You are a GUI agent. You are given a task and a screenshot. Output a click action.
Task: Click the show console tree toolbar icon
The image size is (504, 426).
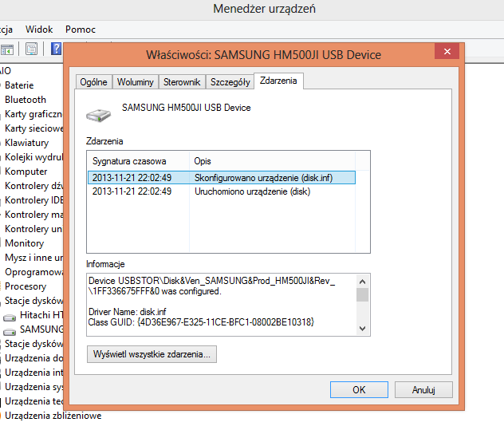[x=6, y=49]
